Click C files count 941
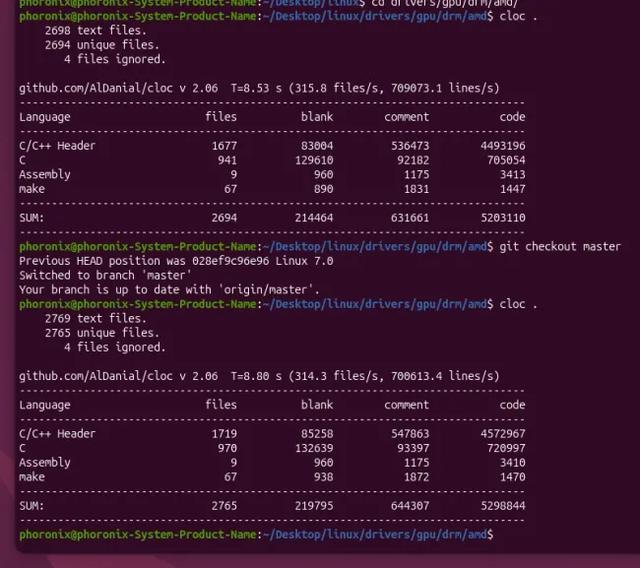Screen dimensions: 640x568 [227, 160]
